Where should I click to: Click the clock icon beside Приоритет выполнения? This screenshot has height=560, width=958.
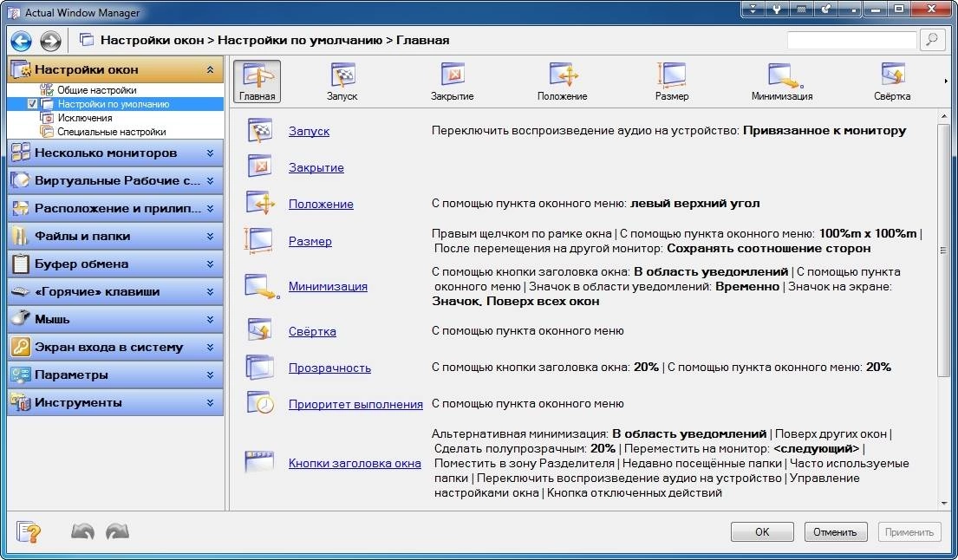click(260, 403)
